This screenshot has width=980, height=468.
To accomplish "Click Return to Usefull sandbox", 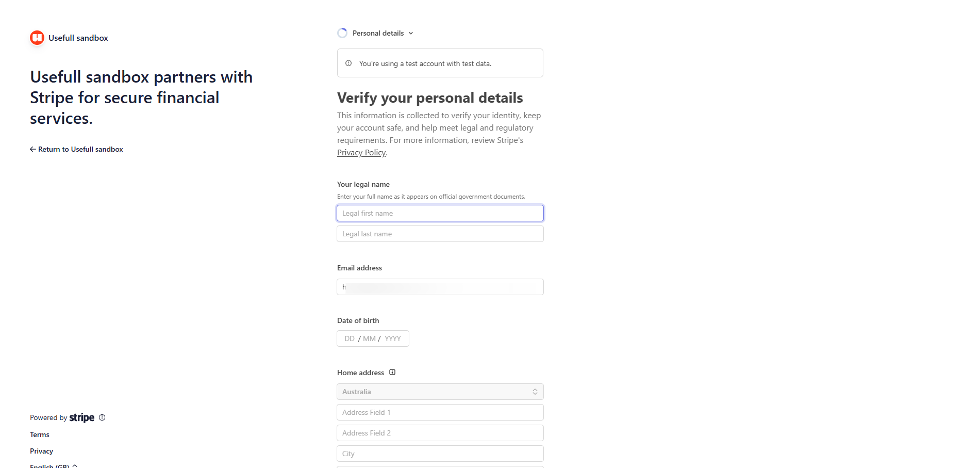I will 80,149.
